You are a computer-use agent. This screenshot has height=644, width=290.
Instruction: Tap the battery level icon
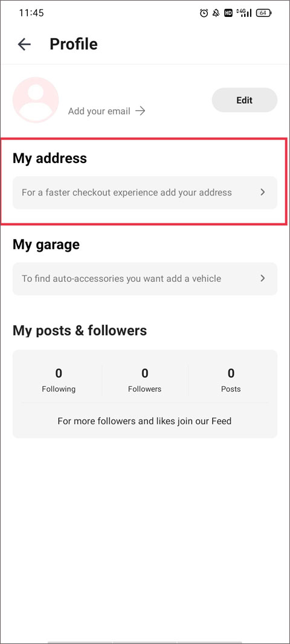point(263,13)
